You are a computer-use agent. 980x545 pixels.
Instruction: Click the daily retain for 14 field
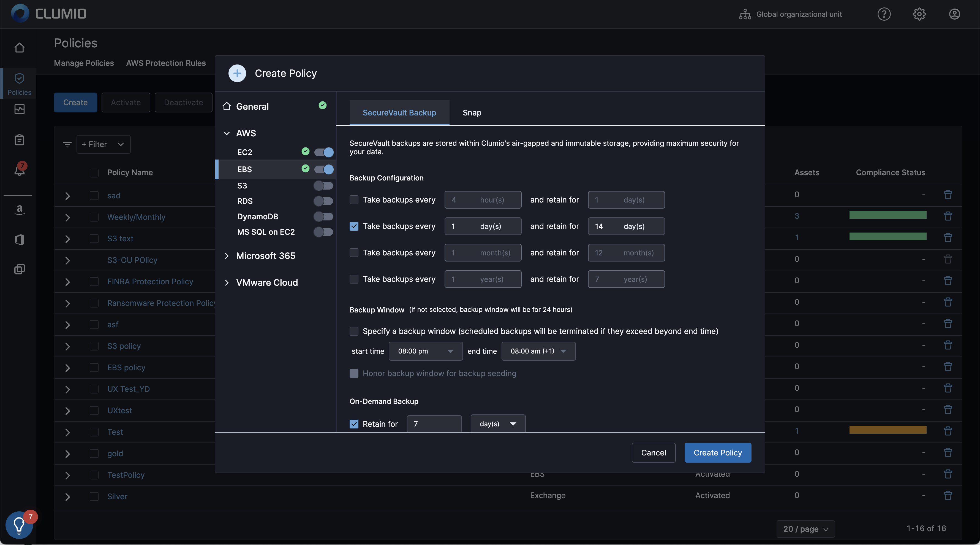point(626,226)
